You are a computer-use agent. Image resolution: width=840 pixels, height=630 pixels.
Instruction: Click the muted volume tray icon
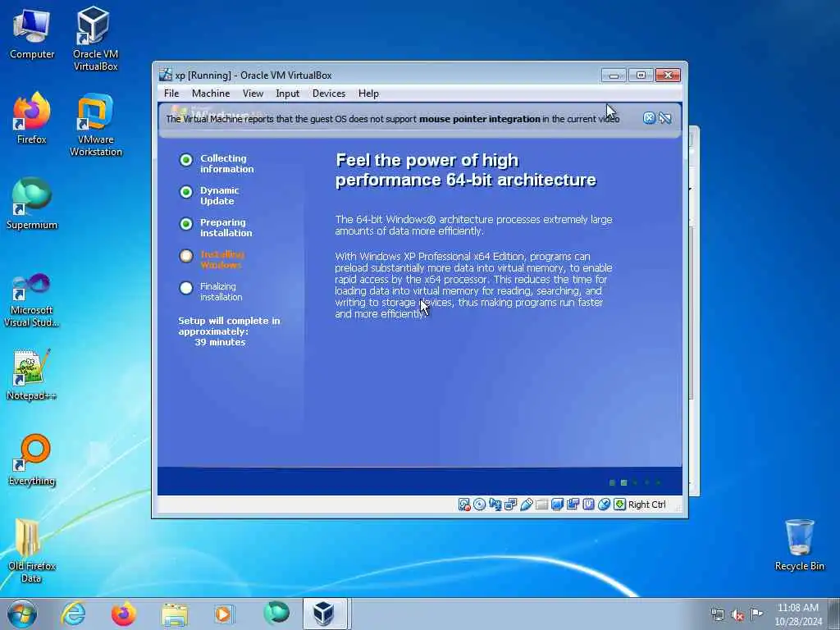coord(737,614)
